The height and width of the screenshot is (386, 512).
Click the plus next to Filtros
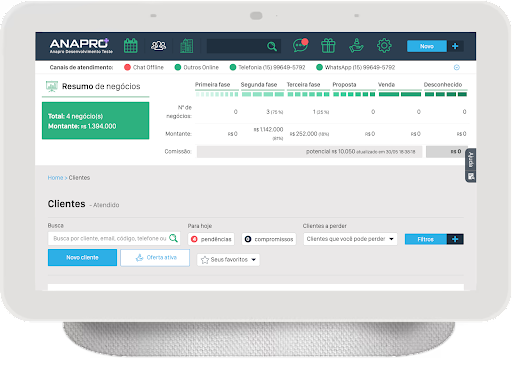pyautogui.click(x=455, y=239)
